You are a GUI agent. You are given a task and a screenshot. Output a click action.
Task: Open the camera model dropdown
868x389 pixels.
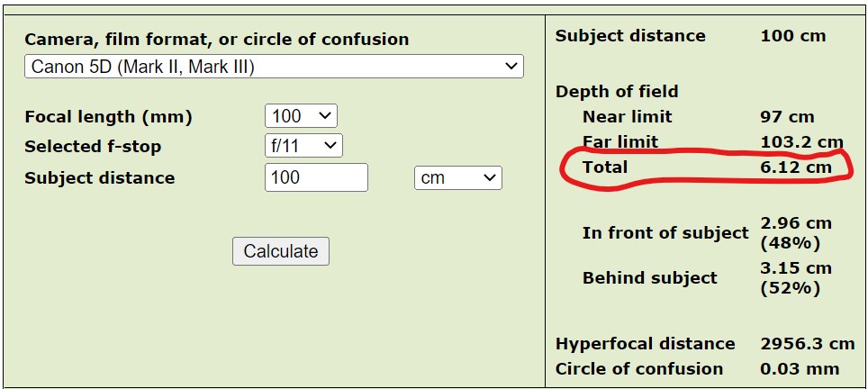pyautogui.click(x=274, y=67)
